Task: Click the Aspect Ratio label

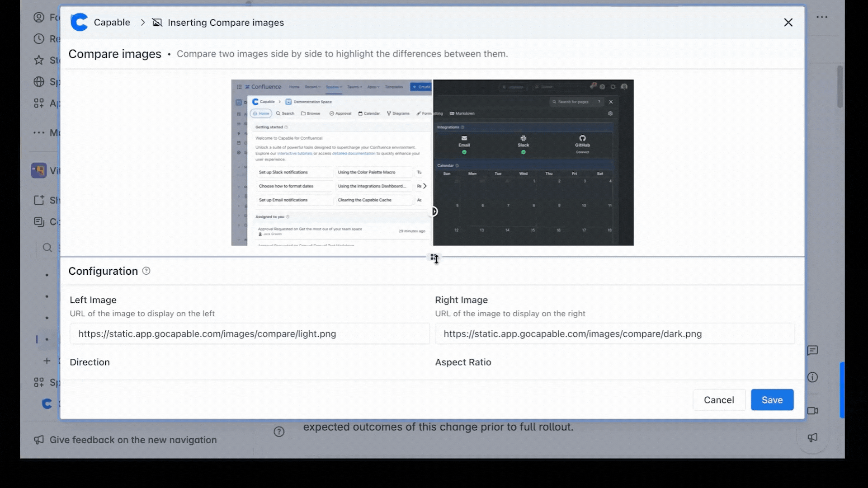Action: coord(463,362)
